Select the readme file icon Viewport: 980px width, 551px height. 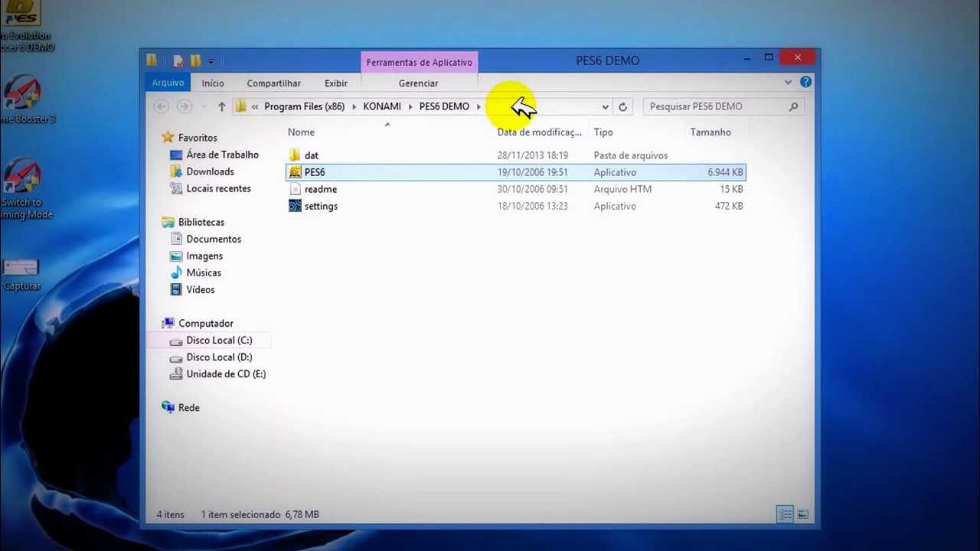pos(295,189)
